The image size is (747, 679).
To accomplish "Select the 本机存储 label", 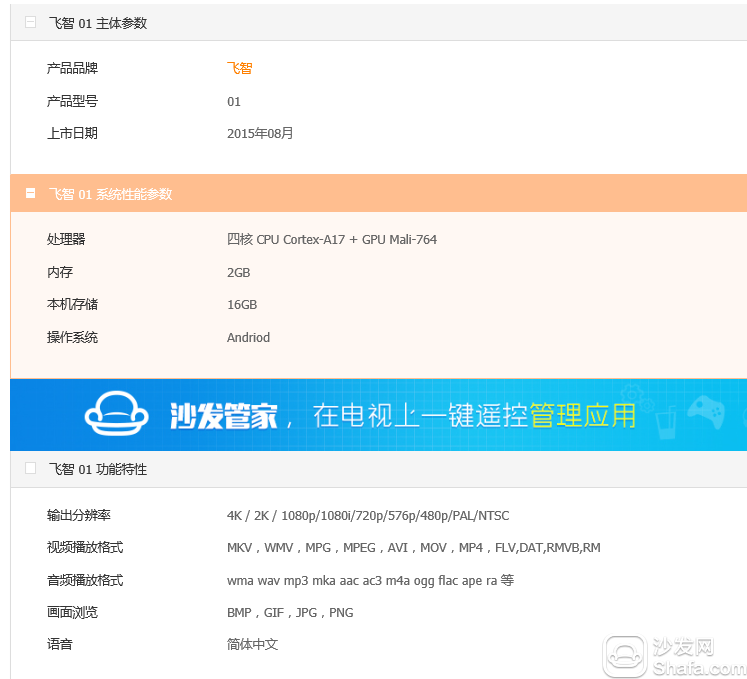I will click(x=72, y=304).
